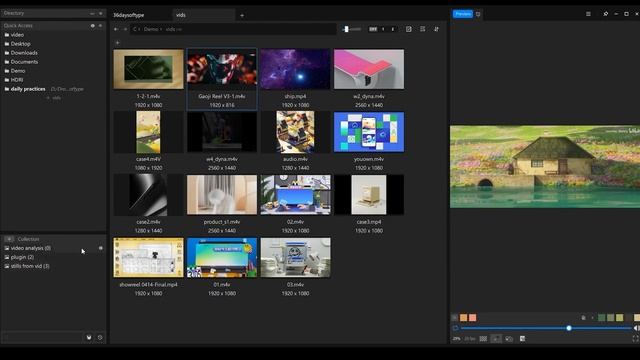This screenshot has width=640, height=360.
Task: Click the icon next to Preview button
Action: pos(478,14)
